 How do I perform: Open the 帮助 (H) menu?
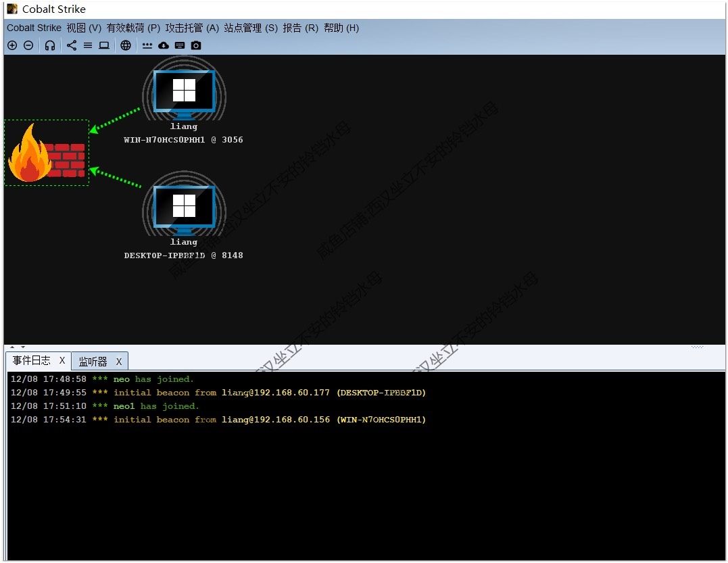[x=341, y=28]
